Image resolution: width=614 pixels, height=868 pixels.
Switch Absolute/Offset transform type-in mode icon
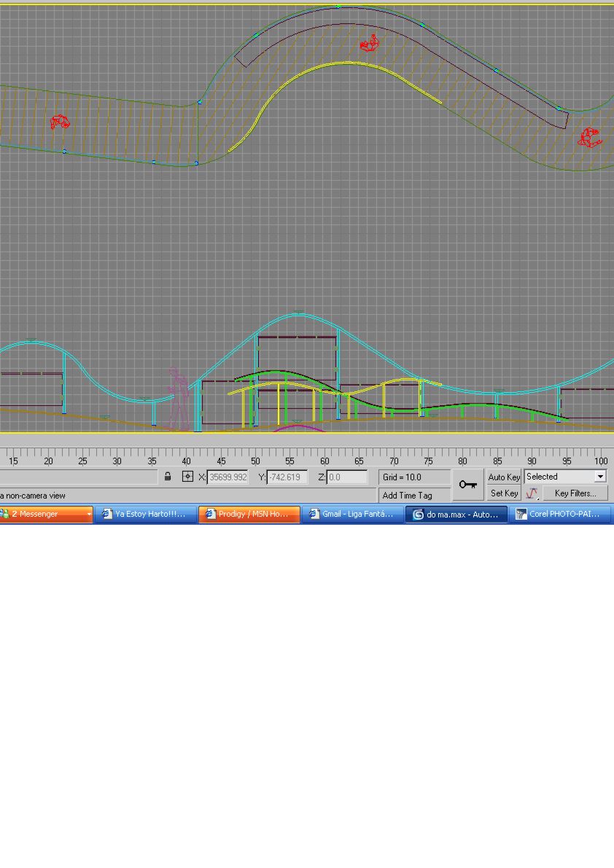[187, 477]
